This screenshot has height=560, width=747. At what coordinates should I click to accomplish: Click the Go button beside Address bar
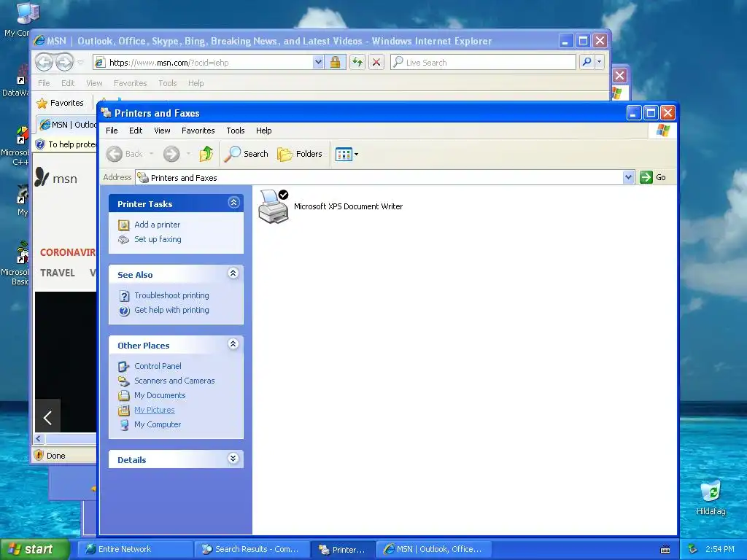653,177
